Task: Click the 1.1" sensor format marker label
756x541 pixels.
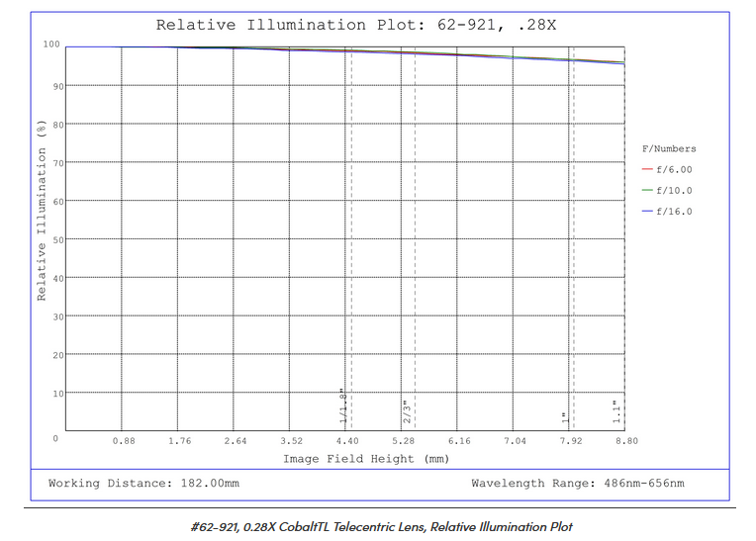Action: [x=616, y=412]
